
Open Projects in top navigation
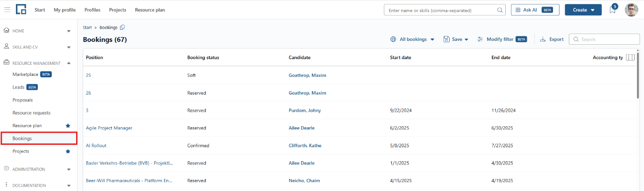coord(118,10)
